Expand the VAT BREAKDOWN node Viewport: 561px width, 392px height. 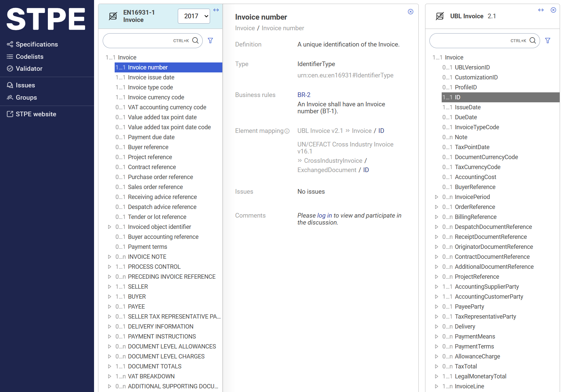[109, 376]
